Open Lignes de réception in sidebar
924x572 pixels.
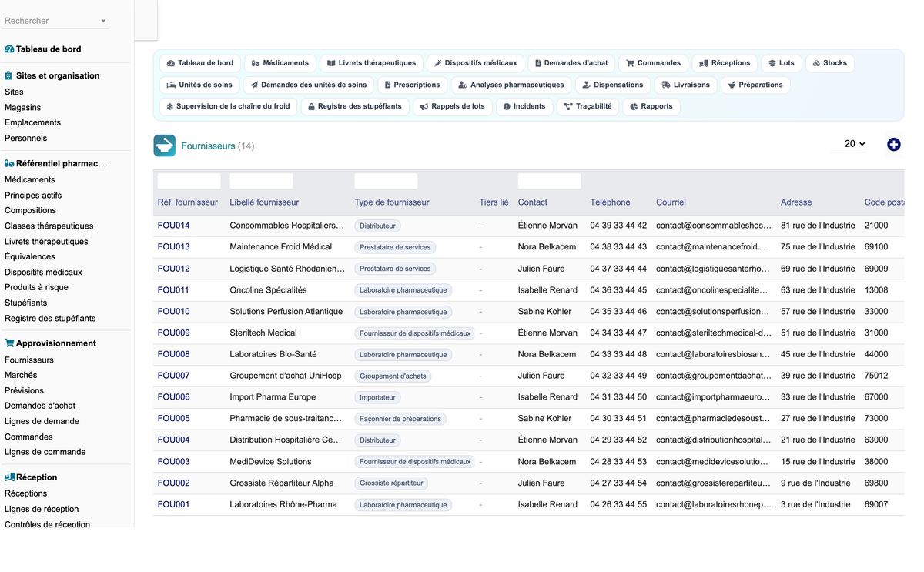pos(42,509)
